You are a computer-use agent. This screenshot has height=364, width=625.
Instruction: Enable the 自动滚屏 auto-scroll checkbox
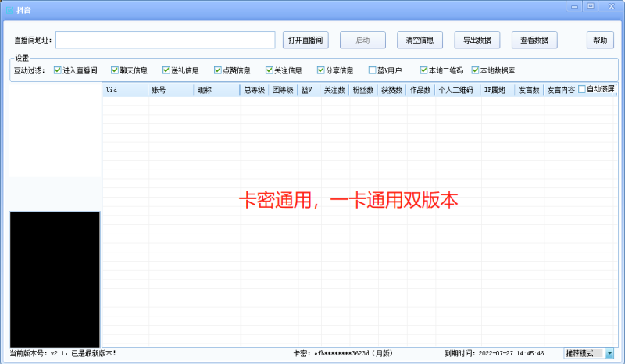tap(582, 89)
